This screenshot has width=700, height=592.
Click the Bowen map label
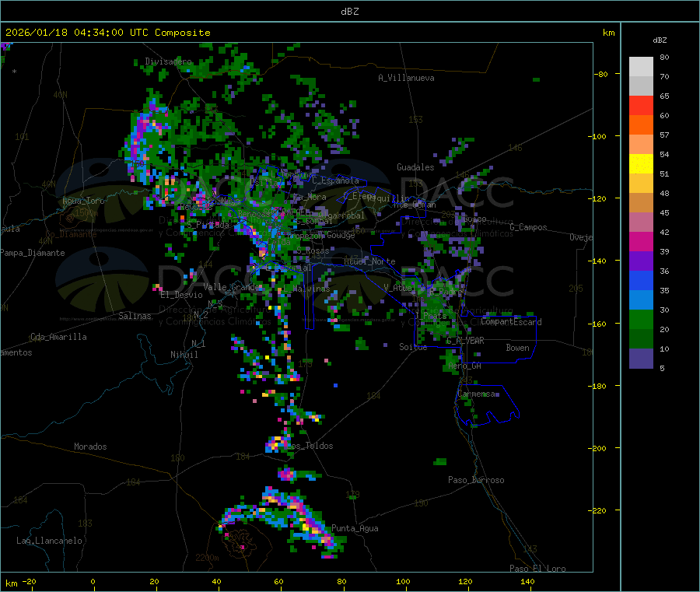pyautogui.click(x=518, y=348)
